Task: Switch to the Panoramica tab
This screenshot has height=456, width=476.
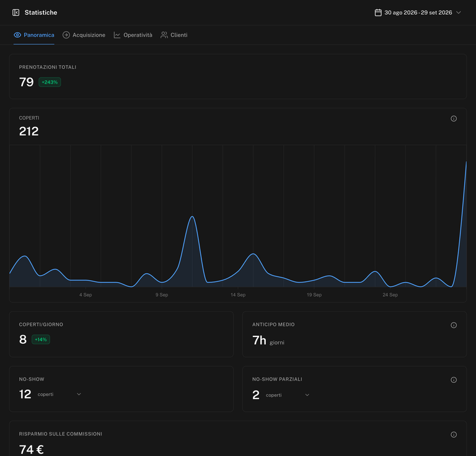Action: (34, 35)
